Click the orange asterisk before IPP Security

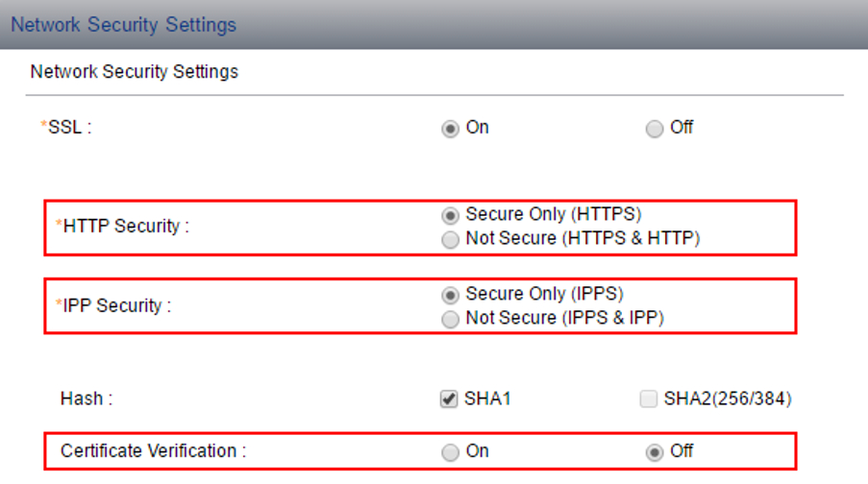tap(60, 304)
